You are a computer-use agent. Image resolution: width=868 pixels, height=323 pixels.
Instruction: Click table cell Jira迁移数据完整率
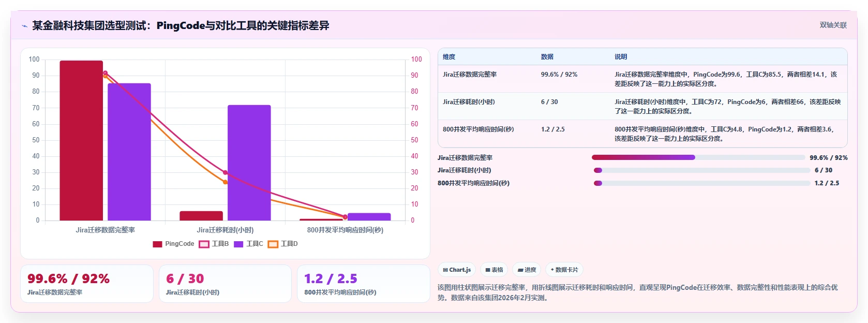[470, 75]
